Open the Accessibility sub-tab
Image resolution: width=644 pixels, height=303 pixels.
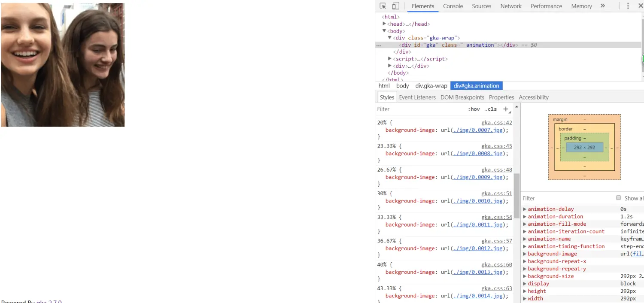[x=534, y=97]
